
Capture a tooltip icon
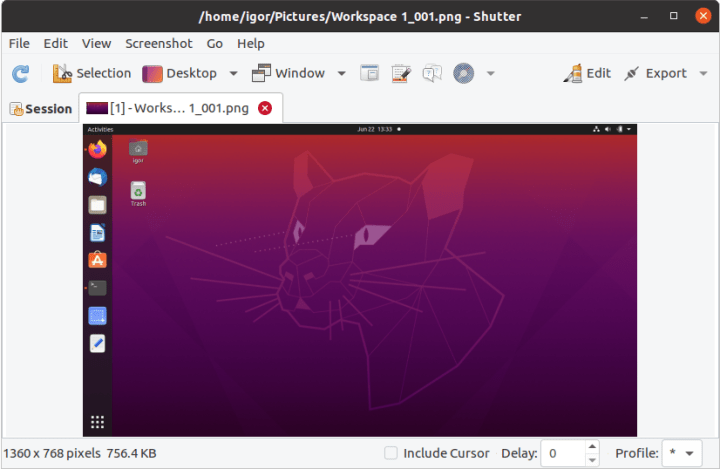[x=432, y=73]
